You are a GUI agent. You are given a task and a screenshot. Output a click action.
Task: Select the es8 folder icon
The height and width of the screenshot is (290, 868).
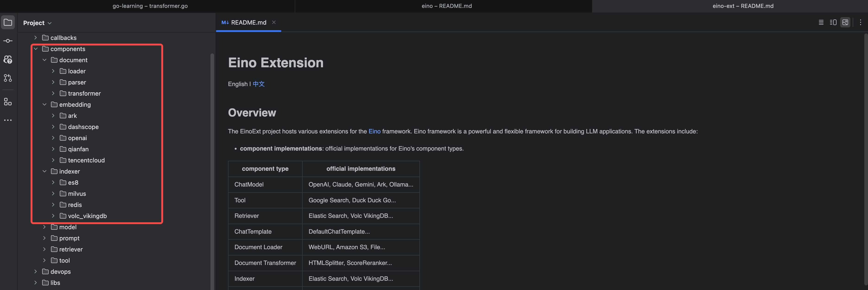[63, 182]
